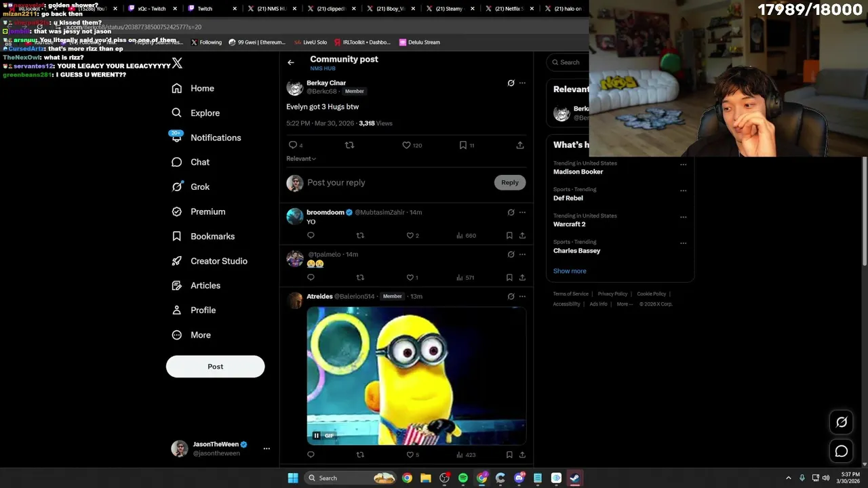Open the Privacy Policy footer link
Screen dimensions: 868x488
[x=612, y=294]
